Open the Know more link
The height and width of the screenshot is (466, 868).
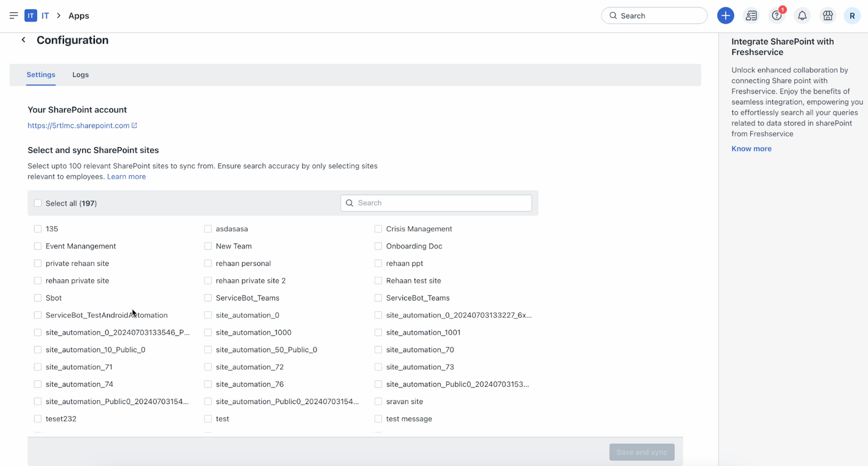pos(751,149)
